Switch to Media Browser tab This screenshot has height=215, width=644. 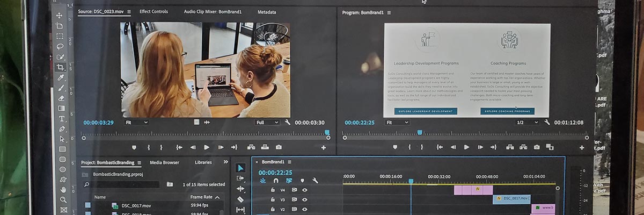coord(164,162)
